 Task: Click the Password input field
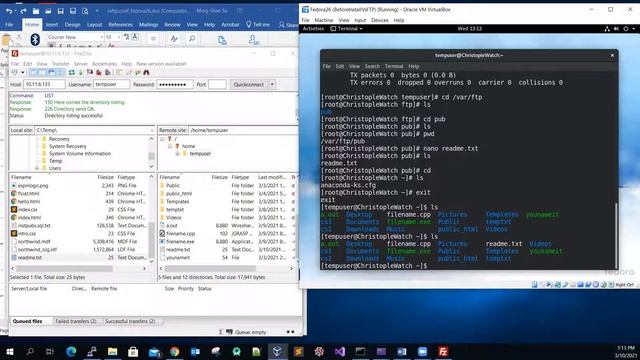(x=175, y=84)
